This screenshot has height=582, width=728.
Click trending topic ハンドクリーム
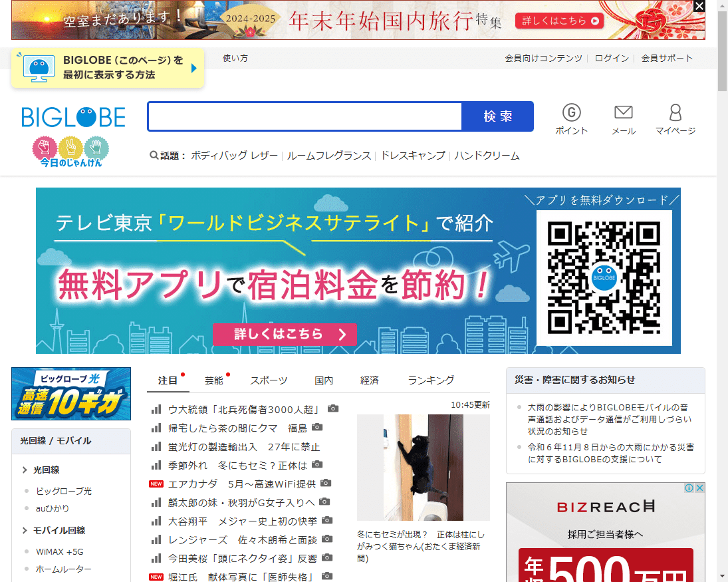(x=487, y=156)
